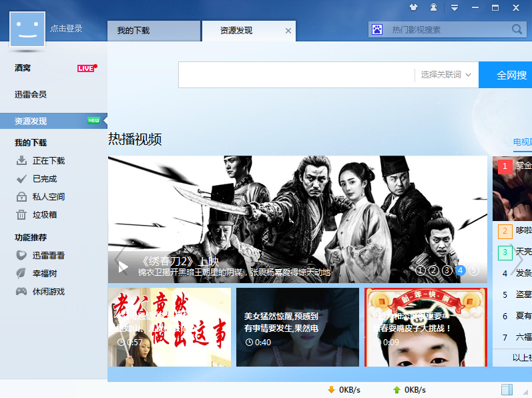This screenshot has width=532, height=398.
Task: Go to next banner slide arrow
Action: (x=518, y=259)
